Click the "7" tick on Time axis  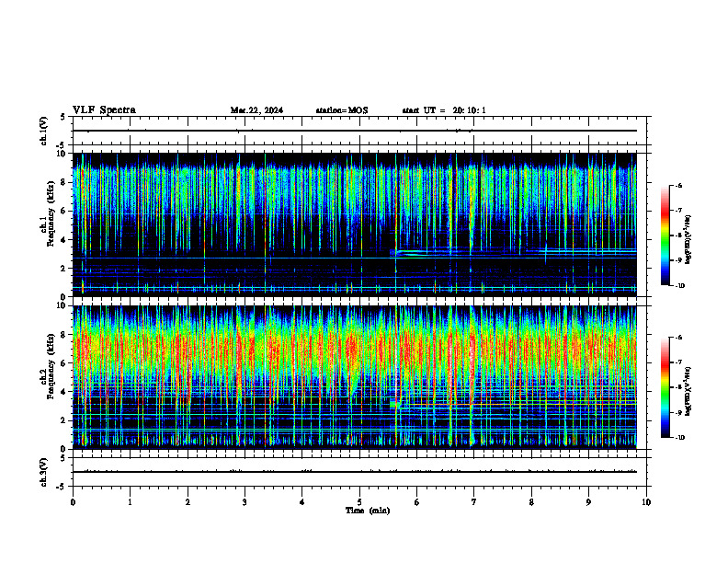pyautogui.click(x=474, y=502)
